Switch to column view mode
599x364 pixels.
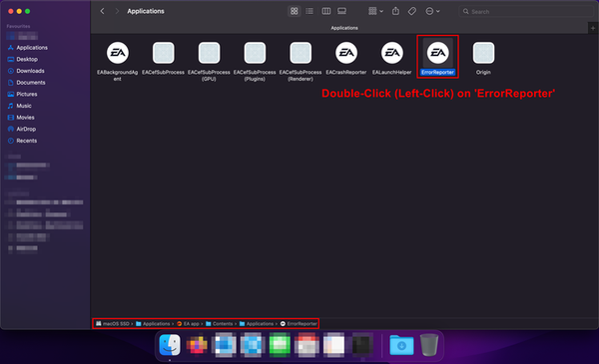coord(325,11)
